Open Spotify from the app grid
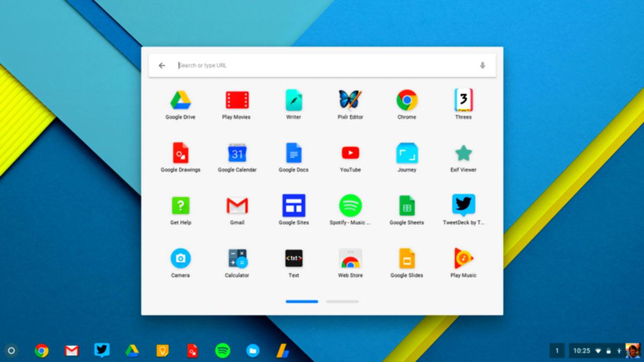This screenshot has width=644, height=362. [x=350, y=206]
